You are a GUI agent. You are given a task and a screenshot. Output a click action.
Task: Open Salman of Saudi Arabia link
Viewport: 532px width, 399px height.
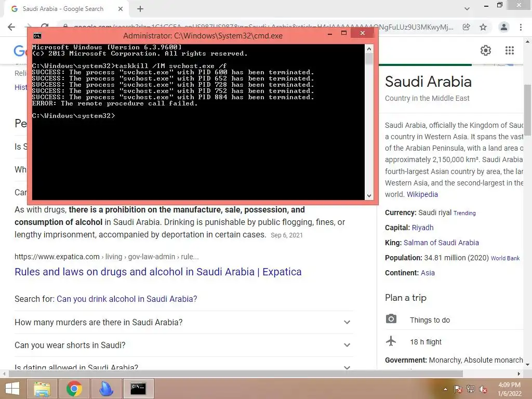pyautogui.click(x=441, y=243)
